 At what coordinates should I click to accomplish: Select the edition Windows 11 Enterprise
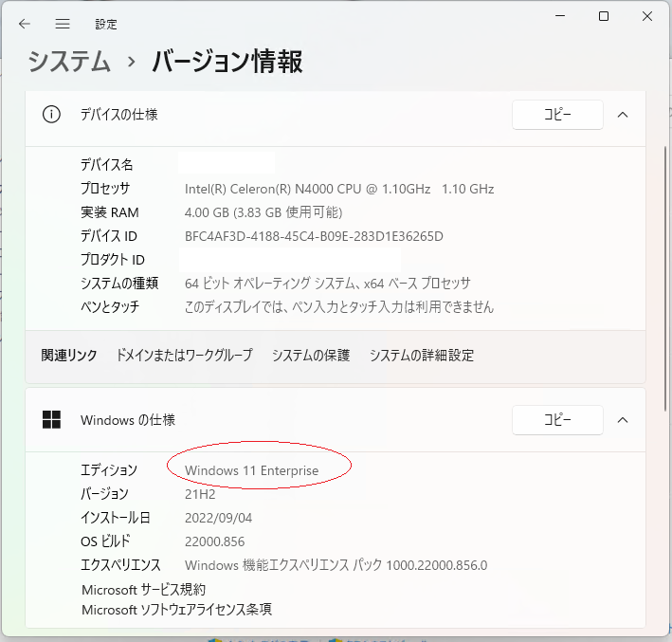pos(252,470)
